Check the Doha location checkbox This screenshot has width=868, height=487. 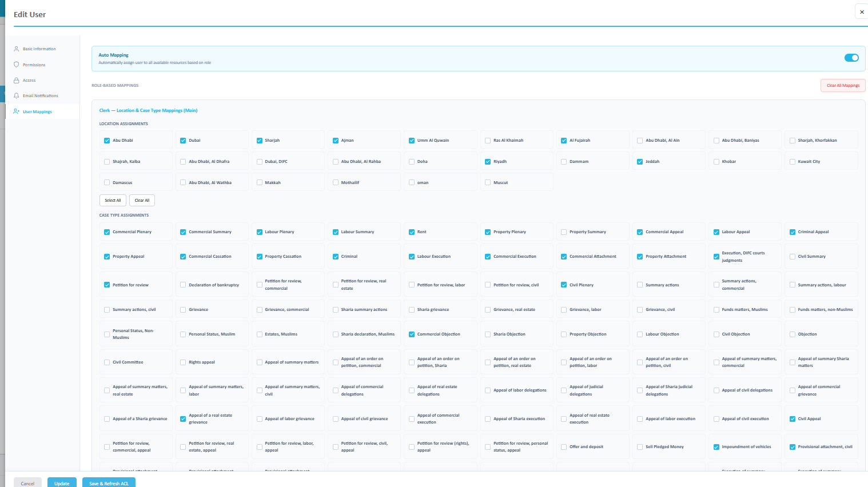pos(412,162)
